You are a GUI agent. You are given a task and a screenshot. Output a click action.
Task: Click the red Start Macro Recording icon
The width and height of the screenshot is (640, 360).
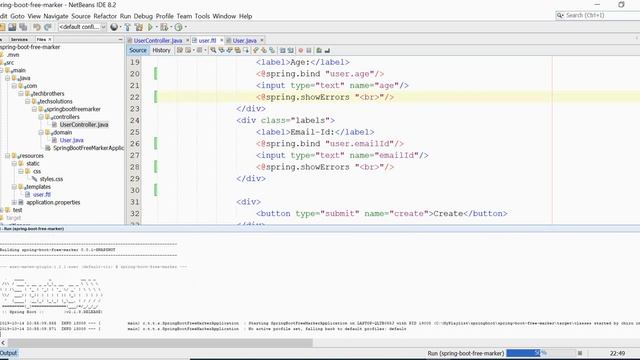tap(301, 50)
